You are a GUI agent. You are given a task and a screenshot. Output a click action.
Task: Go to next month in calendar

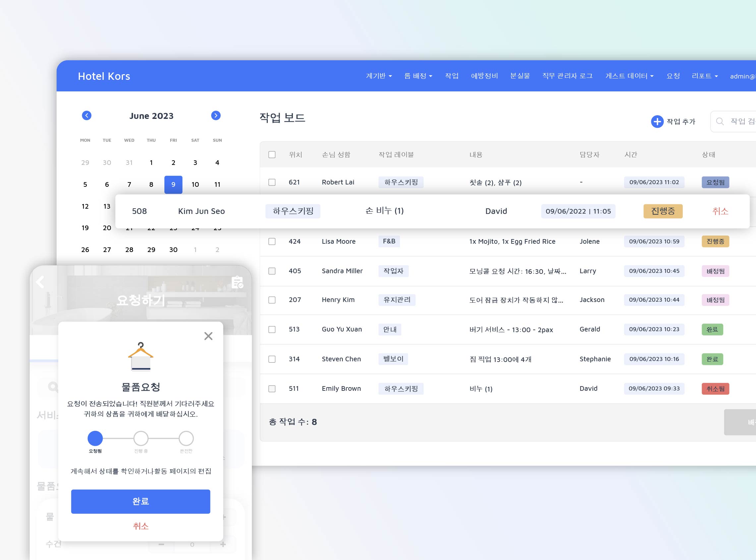point(216,116)
